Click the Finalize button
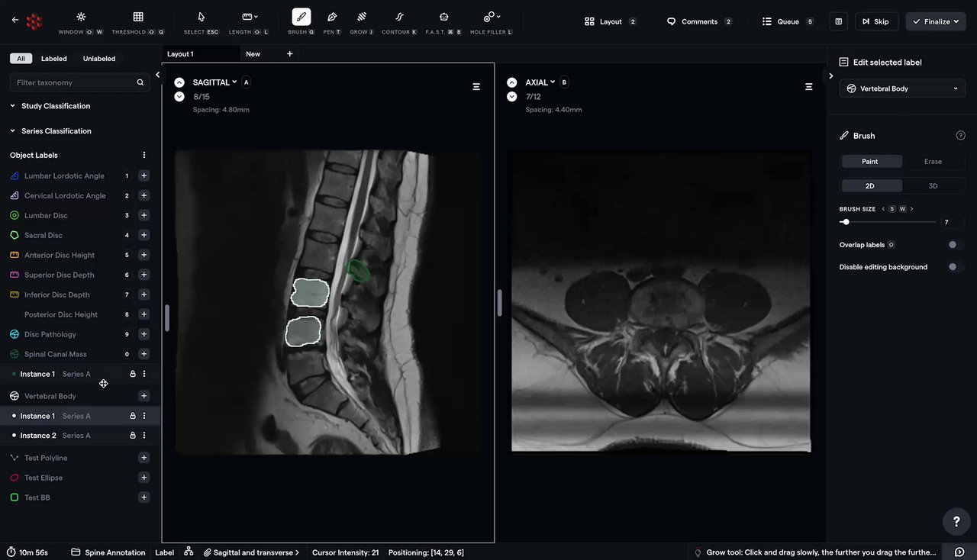This screenshot has height=560, width=977. (936, 21)
